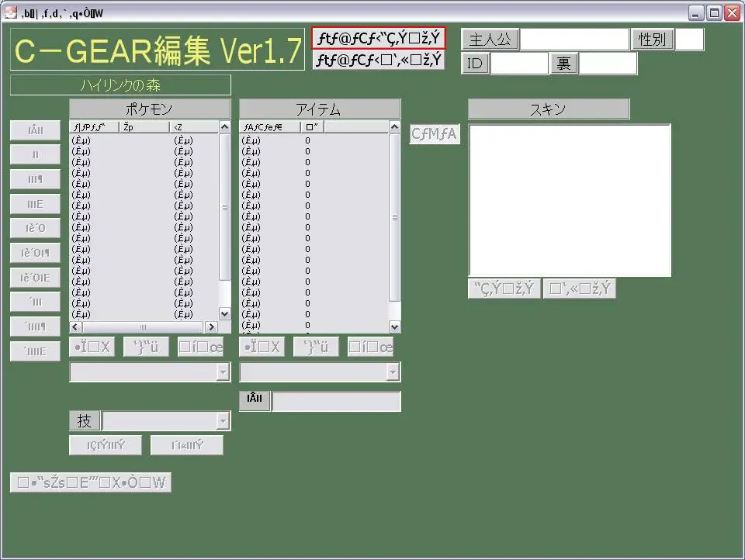Click the up arrow of アイテム list scrollbar
The width and height of the screenshot is (745, 560).
(x=394, y=127)
